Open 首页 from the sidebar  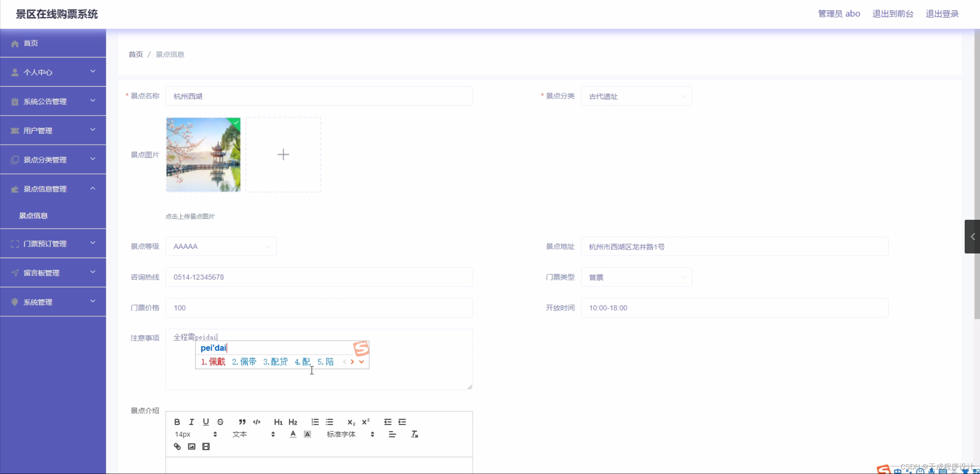coord(31,43)
